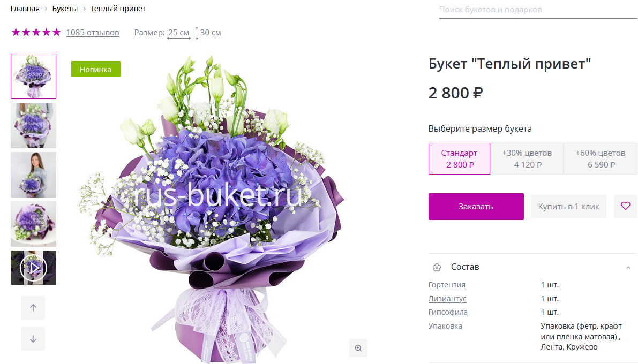Click the five-star rating icons
The width and height of the screenshot is (638, 364).
click(36, 32)
